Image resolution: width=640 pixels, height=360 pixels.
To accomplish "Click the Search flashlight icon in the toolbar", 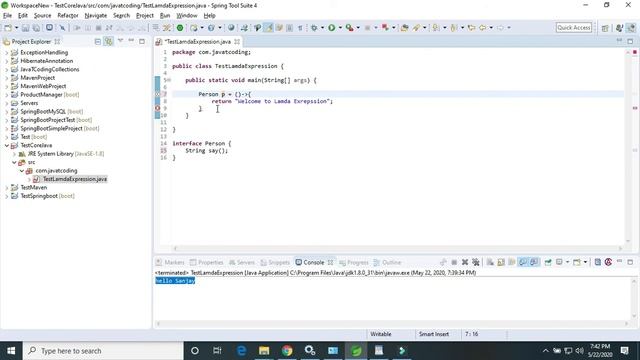I will click(x=416, y=28).
